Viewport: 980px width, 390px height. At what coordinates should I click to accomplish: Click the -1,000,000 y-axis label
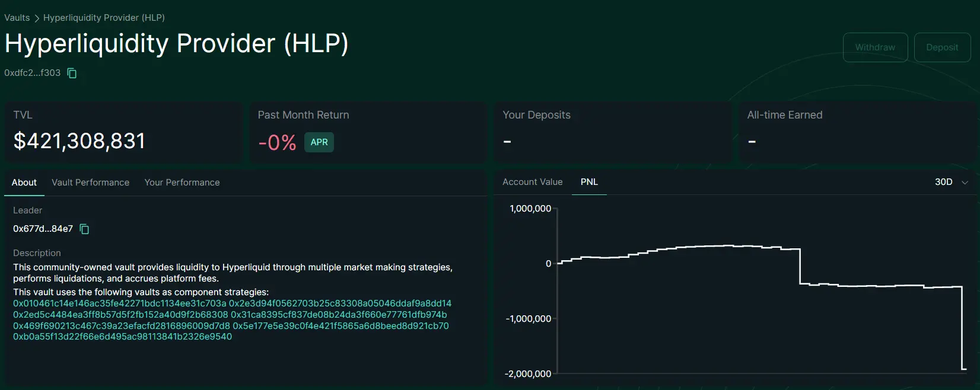(528, 319)
